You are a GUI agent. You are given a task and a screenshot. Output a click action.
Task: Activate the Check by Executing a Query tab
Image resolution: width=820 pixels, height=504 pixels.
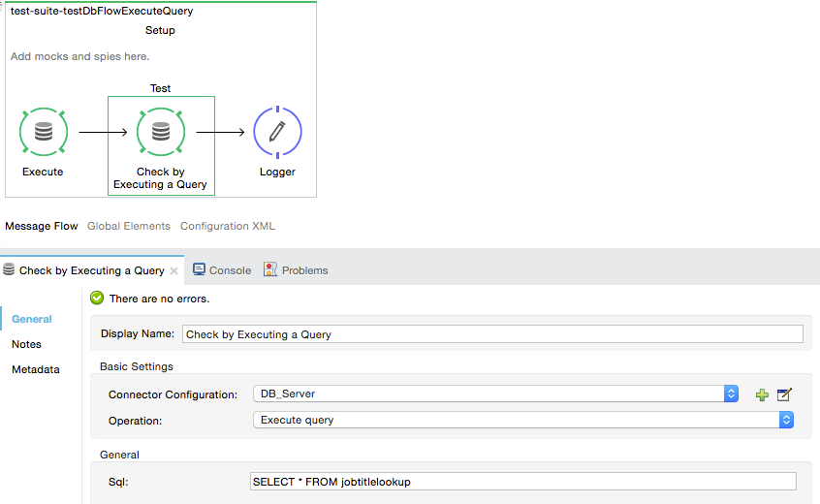91,270
